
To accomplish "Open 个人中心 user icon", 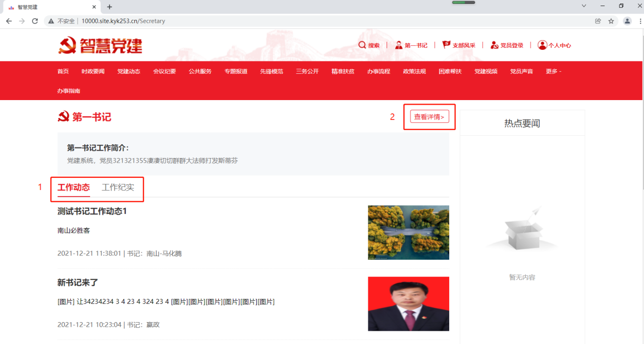I will point(542,45).
